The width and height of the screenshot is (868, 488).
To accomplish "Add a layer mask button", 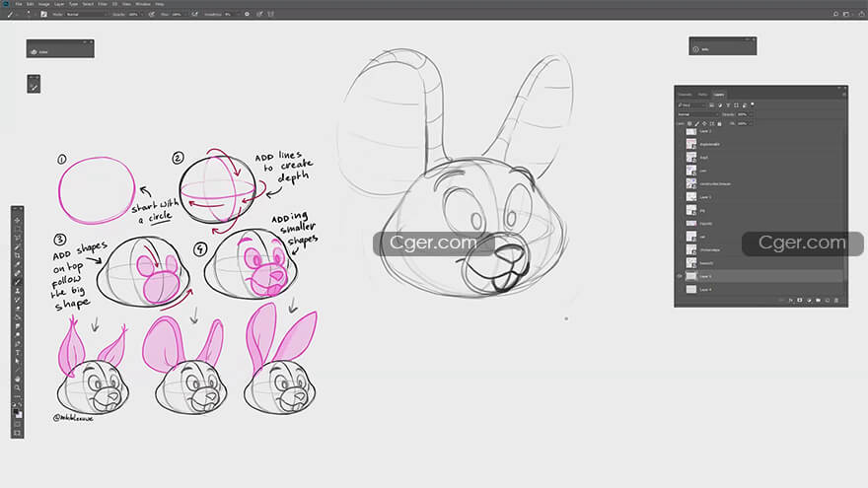I will pos(799,300).
